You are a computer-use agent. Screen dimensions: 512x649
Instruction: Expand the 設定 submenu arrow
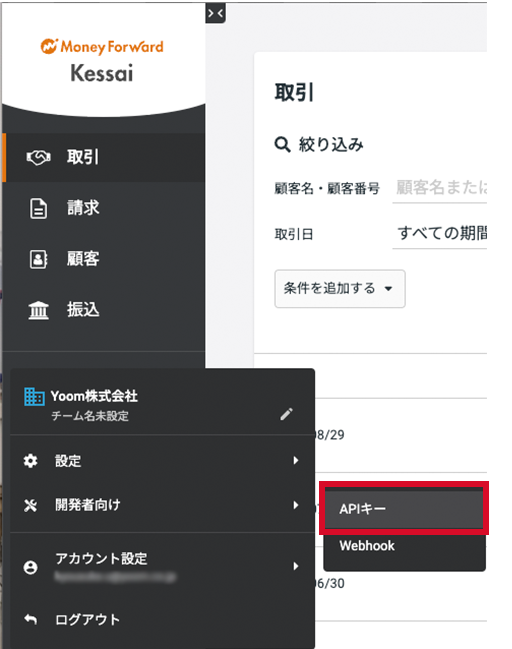pyautogui.click(x=296, y=461)
